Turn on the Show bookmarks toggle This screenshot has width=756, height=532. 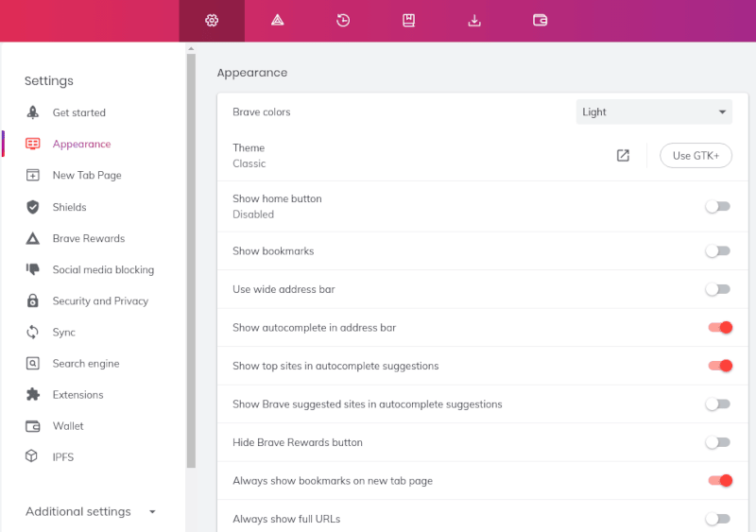click(718, 251)
